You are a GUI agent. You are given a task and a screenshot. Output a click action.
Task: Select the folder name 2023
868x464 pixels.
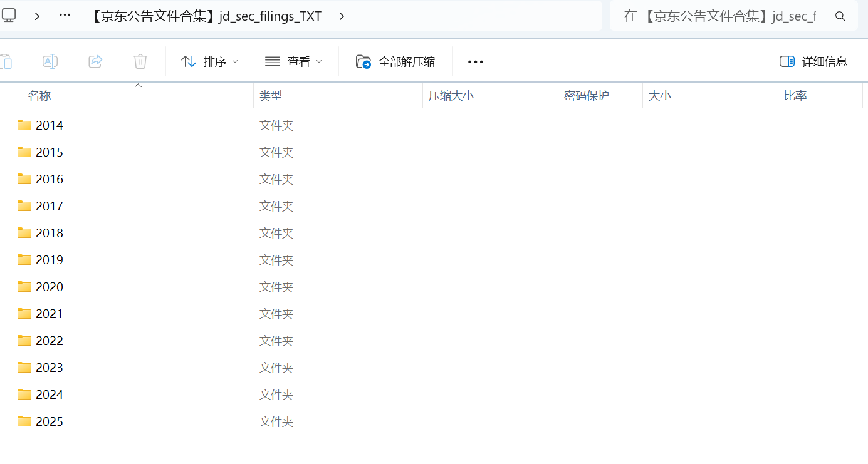[50, 368]
